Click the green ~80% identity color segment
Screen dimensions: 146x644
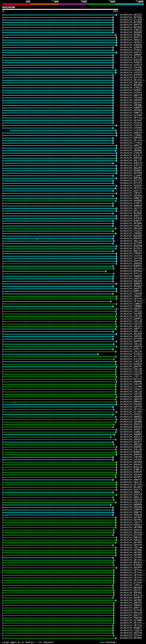pyautogui.click(x=101, y=4)
